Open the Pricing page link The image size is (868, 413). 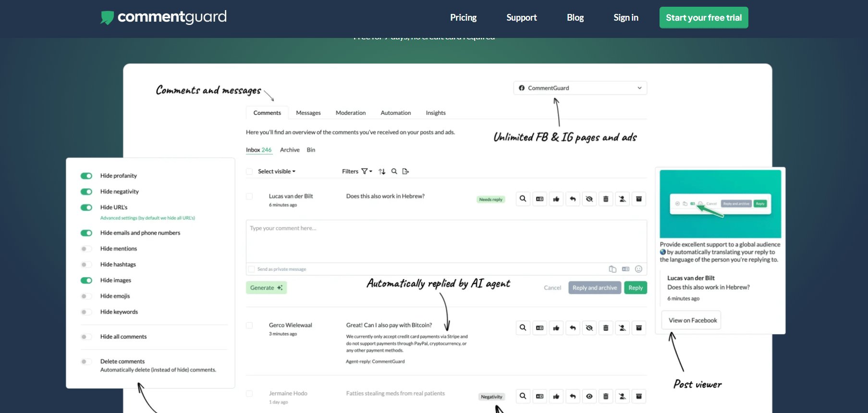463,18
